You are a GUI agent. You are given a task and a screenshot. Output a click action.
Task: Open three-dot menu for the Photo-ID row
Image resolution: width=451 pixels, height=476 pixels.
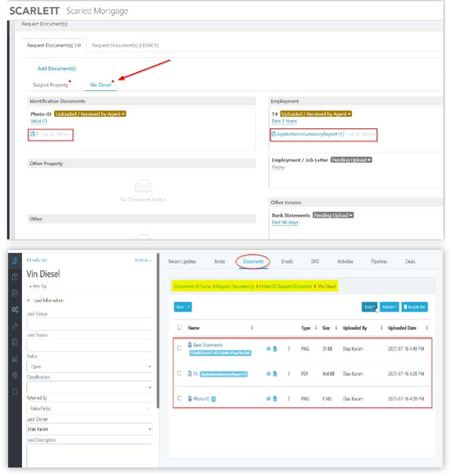tap(289, 399)
